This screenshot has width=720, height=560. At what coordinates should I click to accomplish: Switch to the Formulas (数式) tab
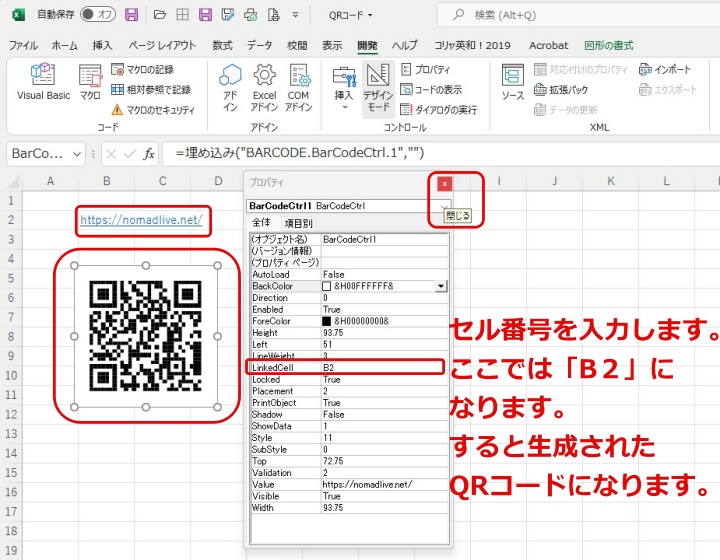(x=222, y=45)
